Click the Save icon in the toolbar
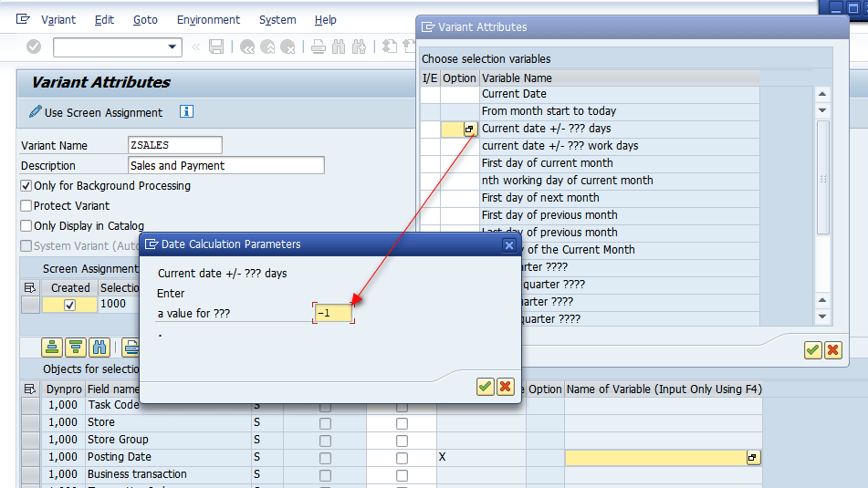 click(216, 47)
